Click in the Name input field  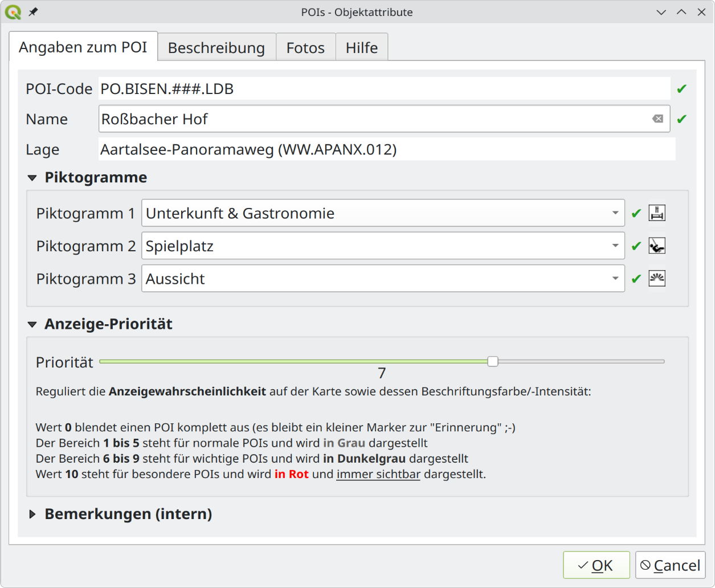tap(384, 119)
